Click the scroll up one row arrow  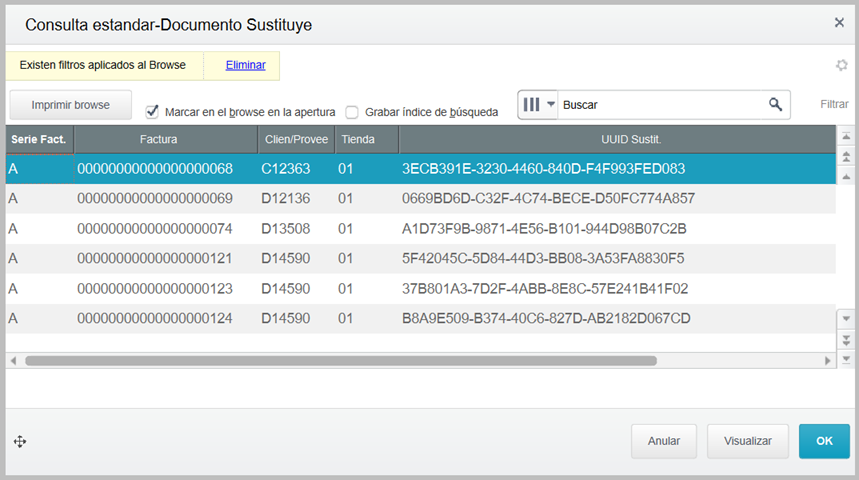coord(846,175)
